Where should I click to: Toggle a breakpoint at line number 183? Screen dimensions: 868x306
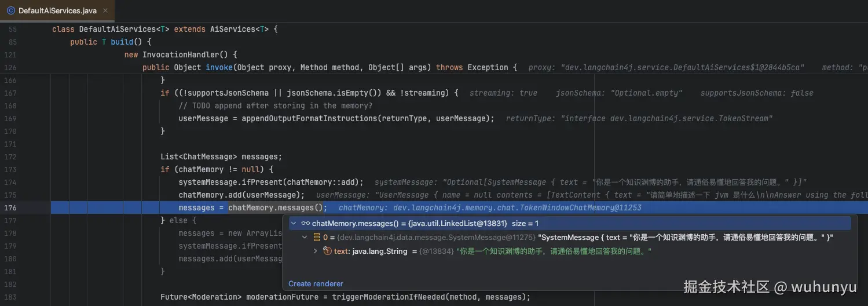coord(12,297)
